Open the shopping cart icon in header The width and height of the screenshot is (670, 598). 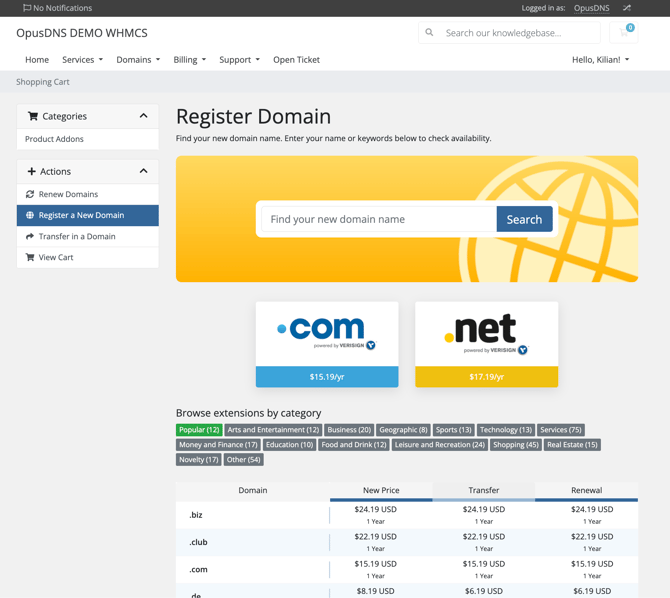[x=623, y=32]
